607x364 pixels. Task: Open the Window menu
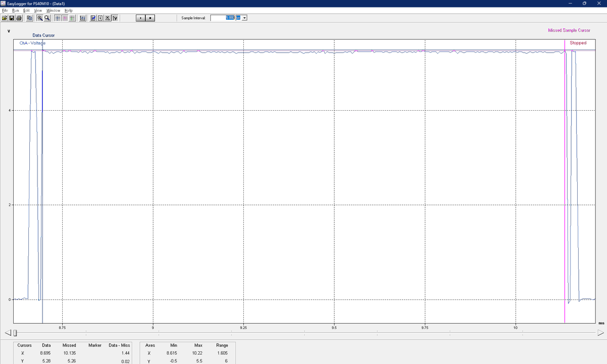pyautogui.click(x=53, y=10)
